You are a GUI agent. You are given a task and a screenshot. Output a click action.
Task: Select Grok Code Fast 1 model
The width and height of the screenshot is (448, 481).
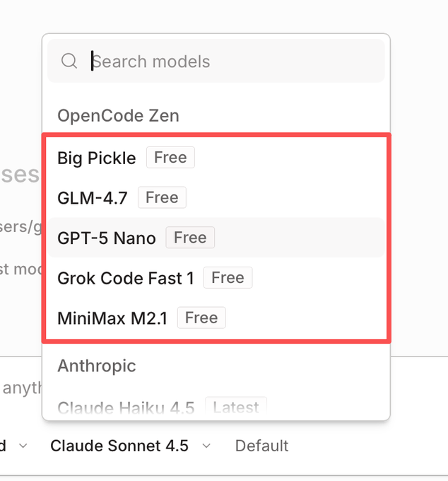pos(125,278)
